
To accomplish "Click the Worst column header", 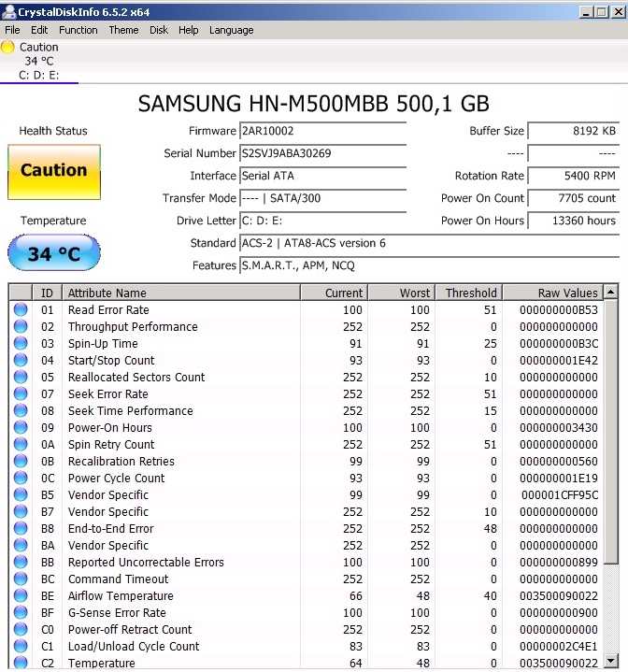I will [402, 293].
